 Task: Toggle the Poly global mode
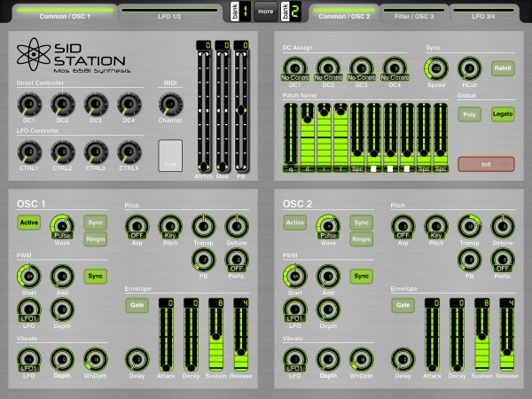coord(469,114)
